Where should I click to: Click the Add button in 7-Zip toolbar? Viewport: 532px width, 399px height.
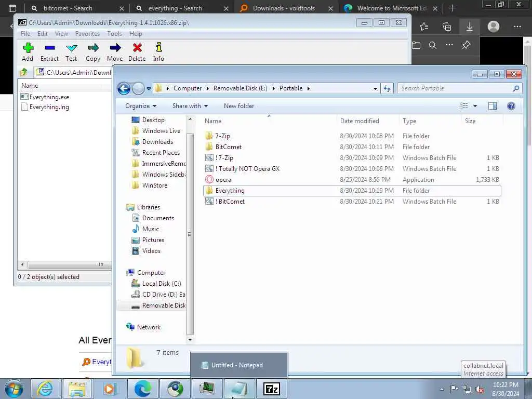tap(28, 52)
